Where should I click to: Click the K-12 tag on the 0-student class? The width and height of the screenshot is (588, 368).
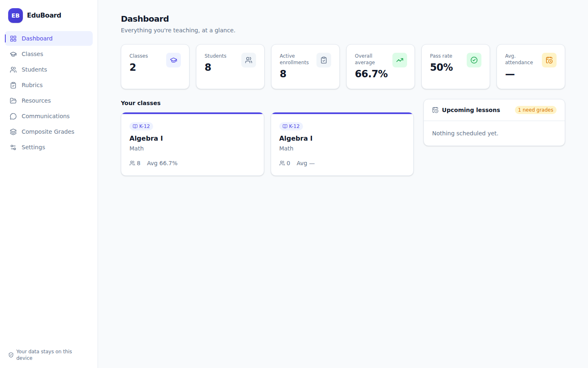[x=291, y=126]
